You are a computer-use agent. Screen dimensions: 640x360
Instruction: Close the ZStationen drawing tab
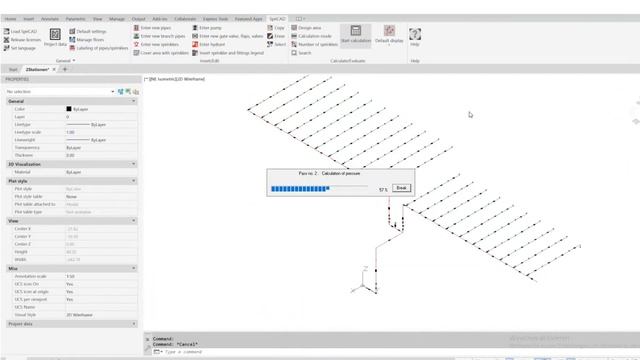[54, 69]
